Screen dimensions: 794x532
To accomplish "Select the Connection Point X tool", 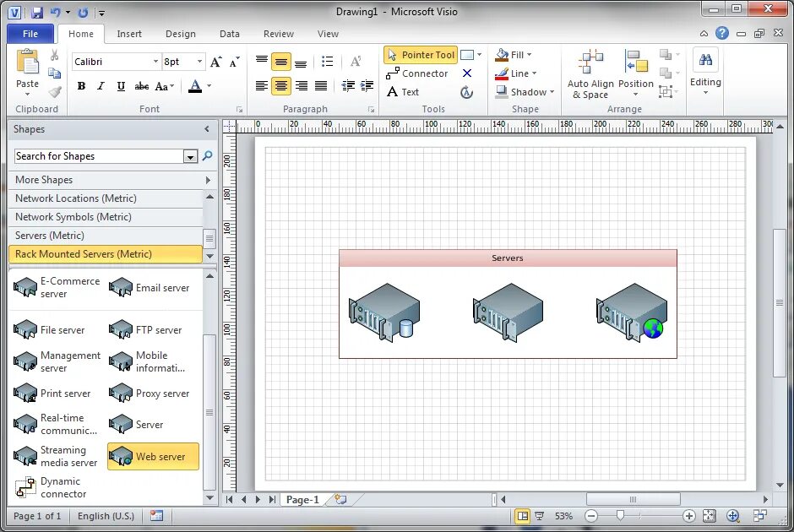I will tap(467, 73).
